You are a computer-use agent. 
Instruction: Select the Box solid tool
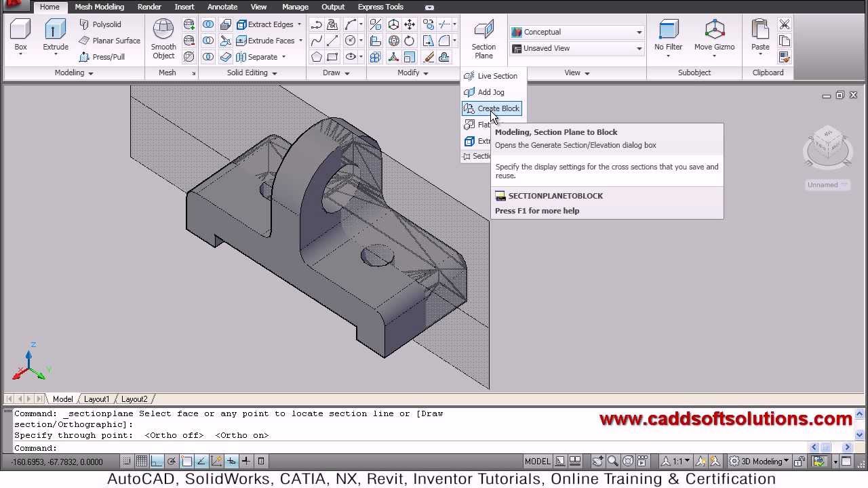tap(21, 36)
